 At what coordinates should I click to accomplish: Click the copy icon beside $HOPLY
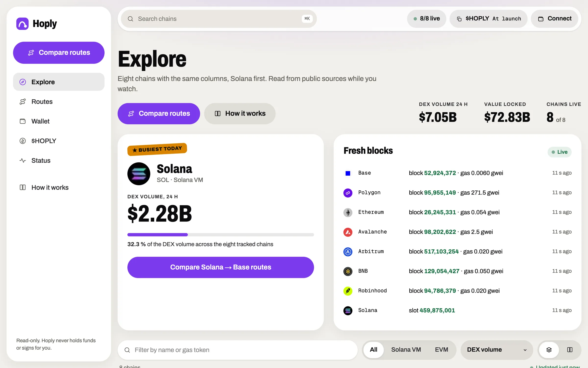click(x=459, y=19)
